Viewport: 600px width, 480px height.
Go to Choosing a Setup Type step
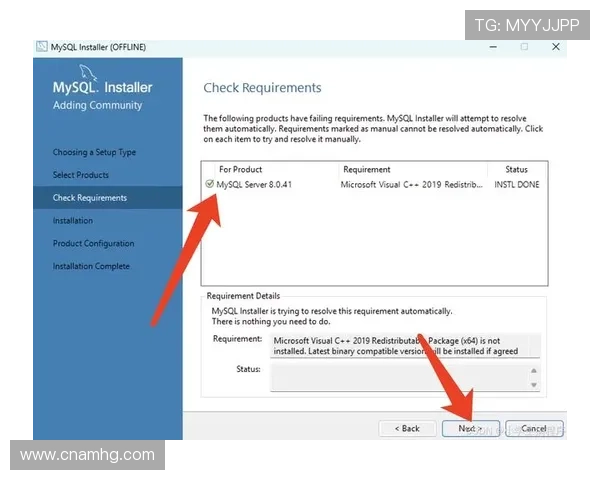coord(94,152)
